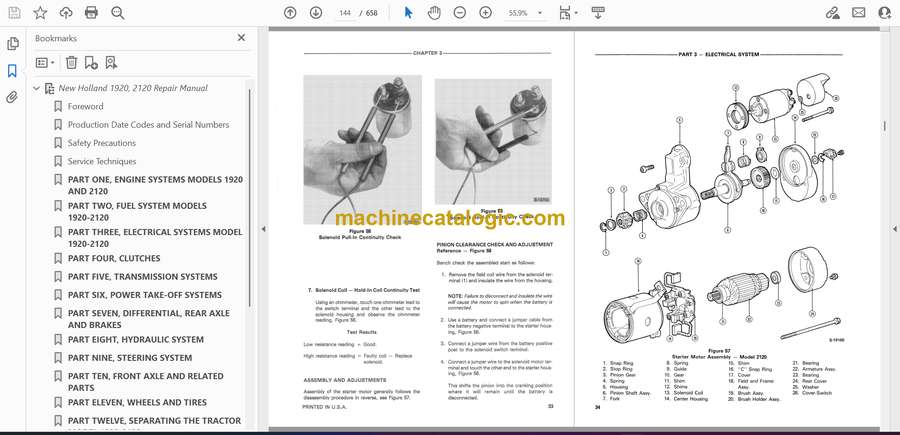
Task: Click the Figure 57 starter motor diagram
Action: click(721, 209)
